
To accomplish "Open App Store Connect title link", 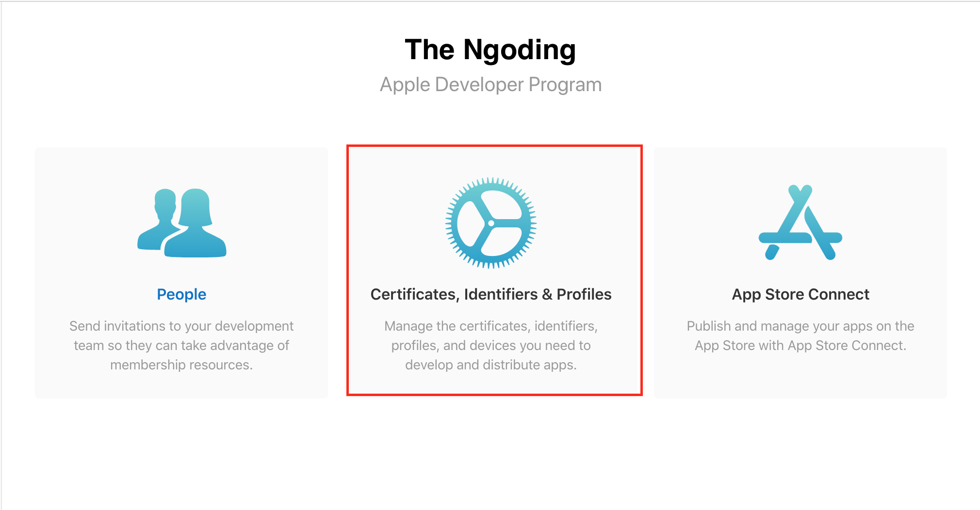I will 800,294.
